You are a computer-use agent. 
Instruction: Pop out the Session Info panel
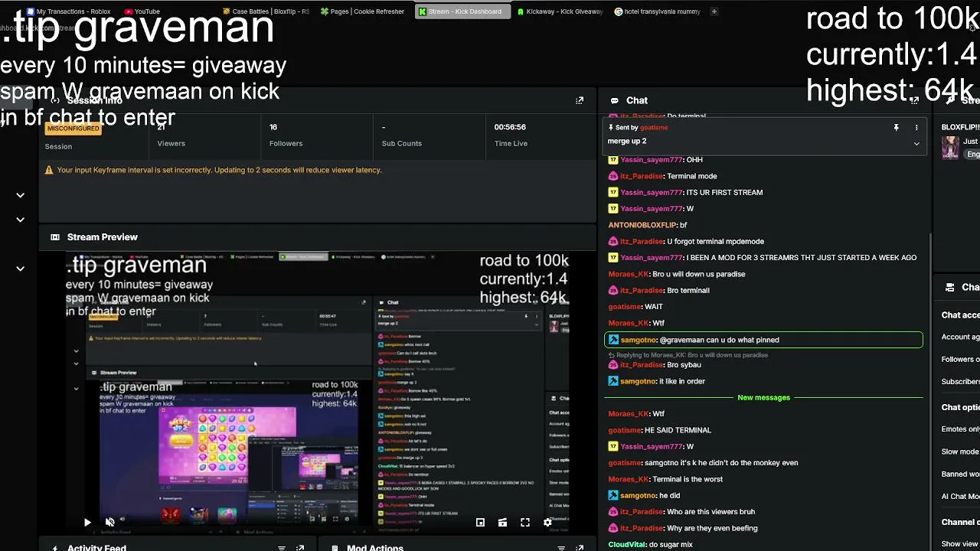pyautogui.click(x=580, y=100)
